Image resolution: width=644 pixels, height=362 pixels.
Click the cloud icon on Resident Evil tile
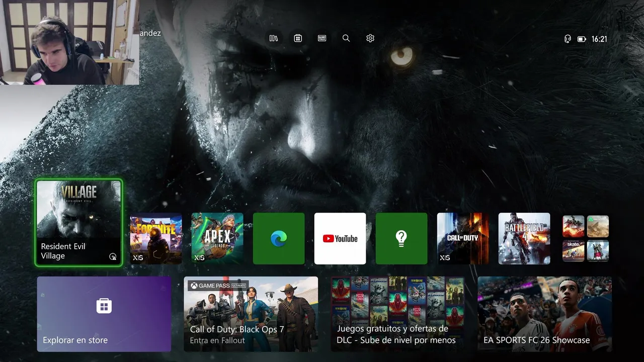(x=113, y=257)
